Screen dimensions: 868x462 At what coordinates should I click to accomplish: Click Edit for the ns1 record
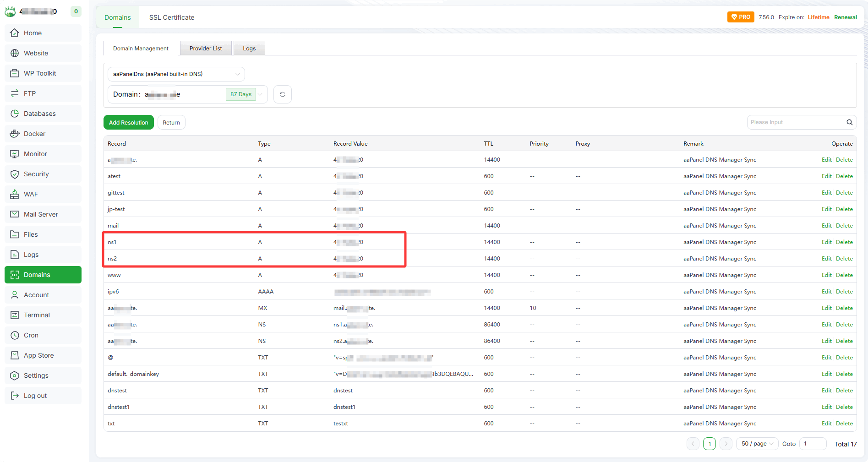[x=826, y=242]
